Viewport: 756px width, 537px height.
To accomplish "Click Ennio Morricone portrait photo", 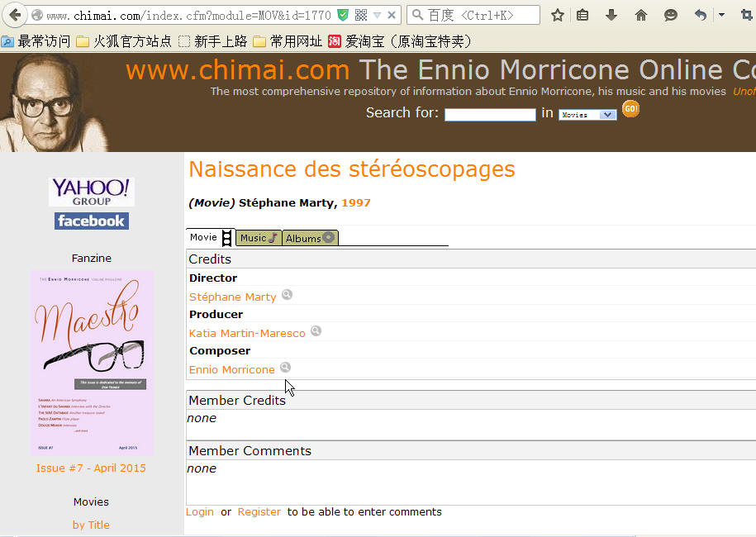I will click(53, 102).
